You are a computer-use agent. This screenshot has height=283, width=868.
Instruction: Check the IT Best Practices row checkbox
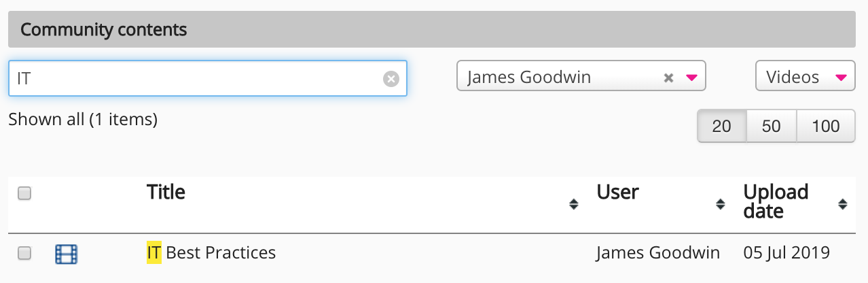tap(24, 253)
